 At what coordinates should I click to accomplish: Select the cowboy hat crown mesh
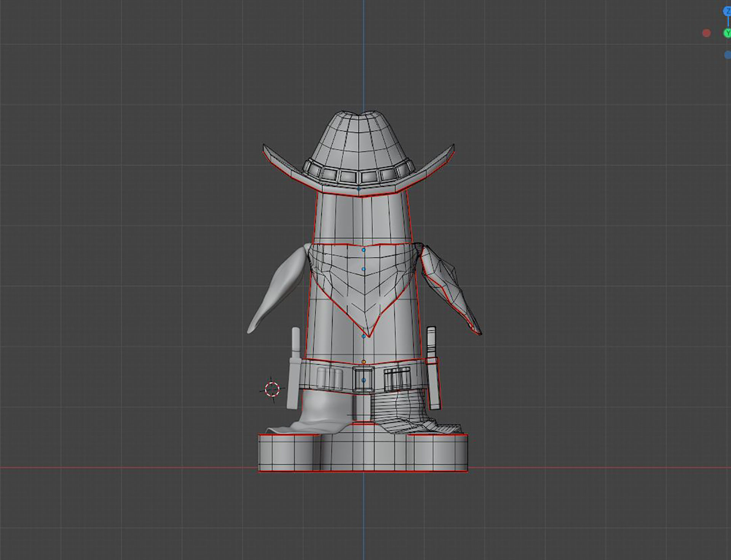358,139
